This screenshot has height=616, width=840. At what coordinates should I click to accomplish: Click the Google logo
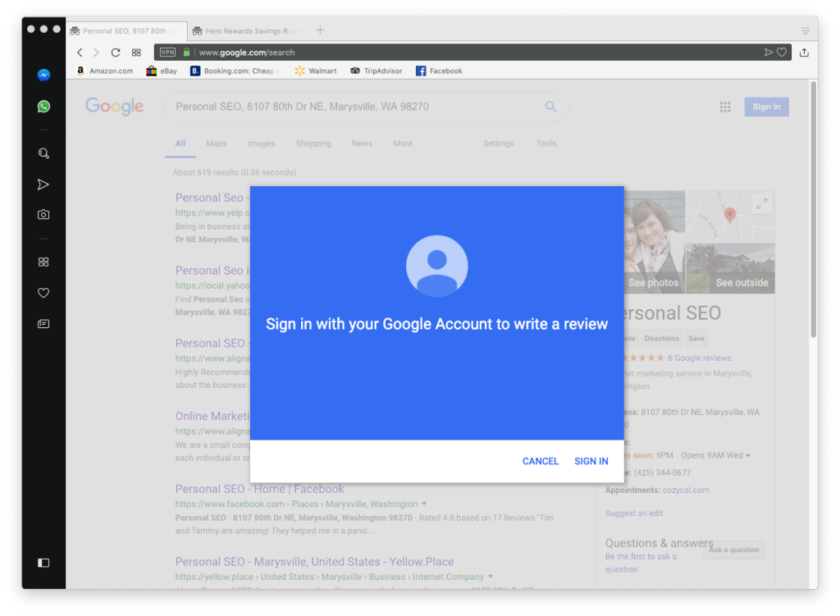pyautogui.click(x=114, y=106)
